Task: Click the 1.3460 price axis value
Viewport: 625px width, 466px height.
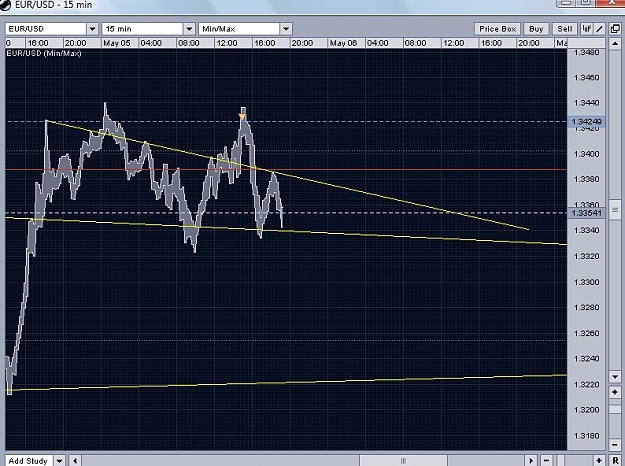Action: (x=586, y=77)
